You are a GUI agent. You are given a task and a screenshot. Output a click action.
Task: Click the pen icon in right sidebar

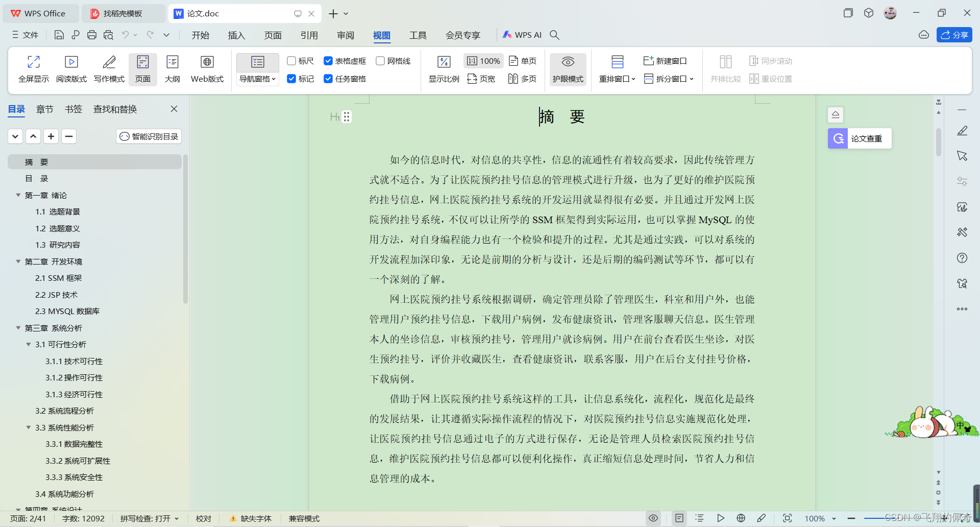point(962,131)
